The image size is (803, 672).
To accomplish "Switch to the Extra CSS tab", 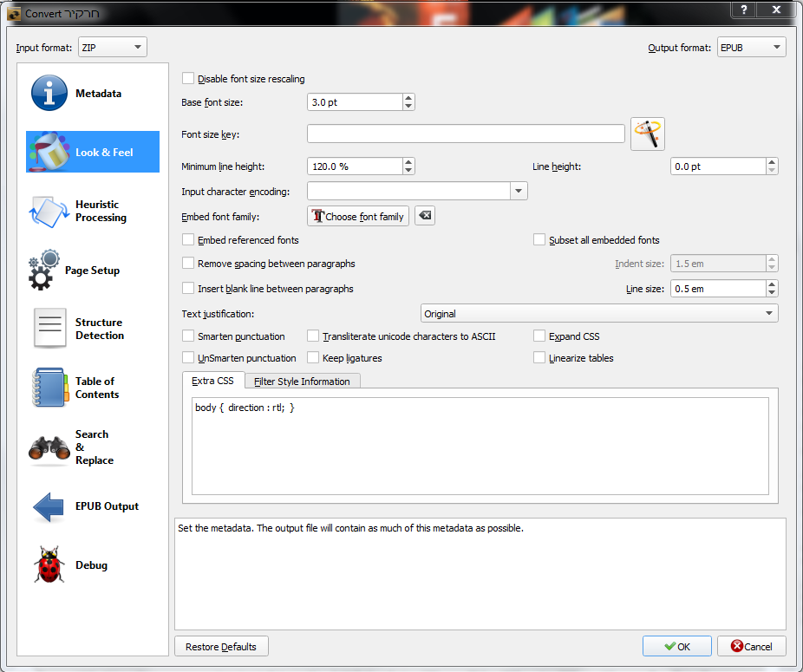I will coord(212,381).
